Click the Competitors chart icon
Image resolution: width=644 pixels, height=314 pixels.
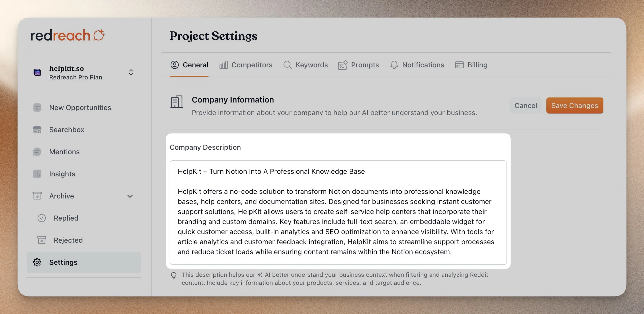pos(224,65)
